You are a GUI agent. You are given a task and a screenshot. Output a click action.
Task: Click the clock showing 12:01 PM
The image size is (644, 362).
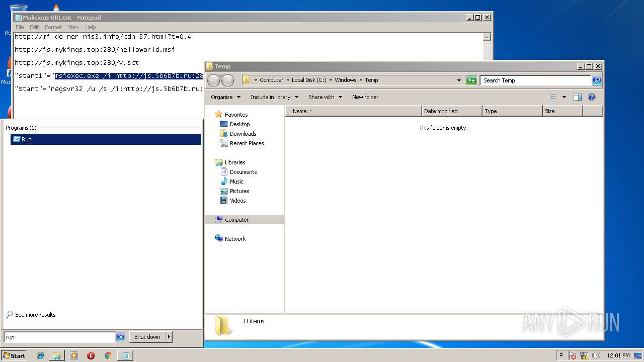click(618, 355)
